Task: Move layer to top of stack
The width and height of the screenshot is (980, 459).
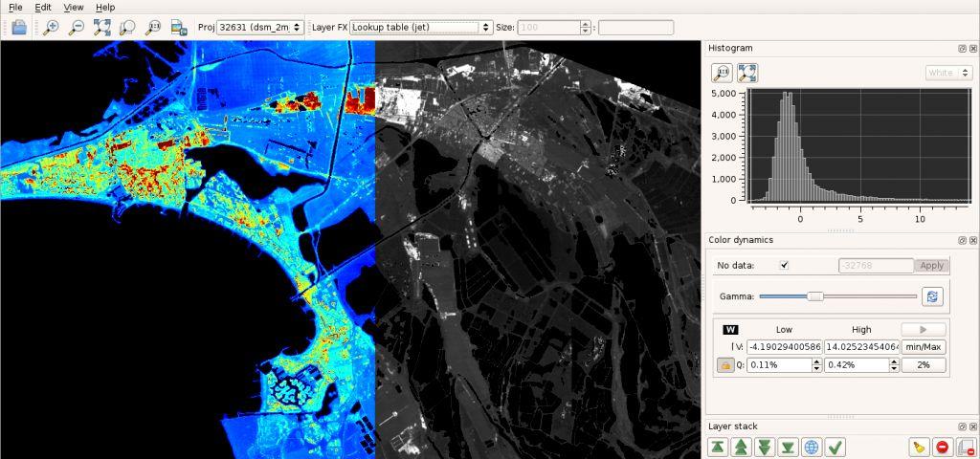Action: [x=717, y=447]
